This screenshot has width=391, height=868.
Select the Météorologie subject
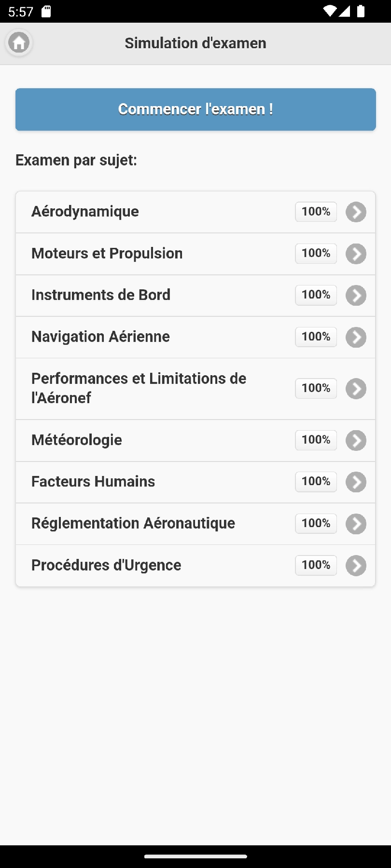click(x=77, y=440)
